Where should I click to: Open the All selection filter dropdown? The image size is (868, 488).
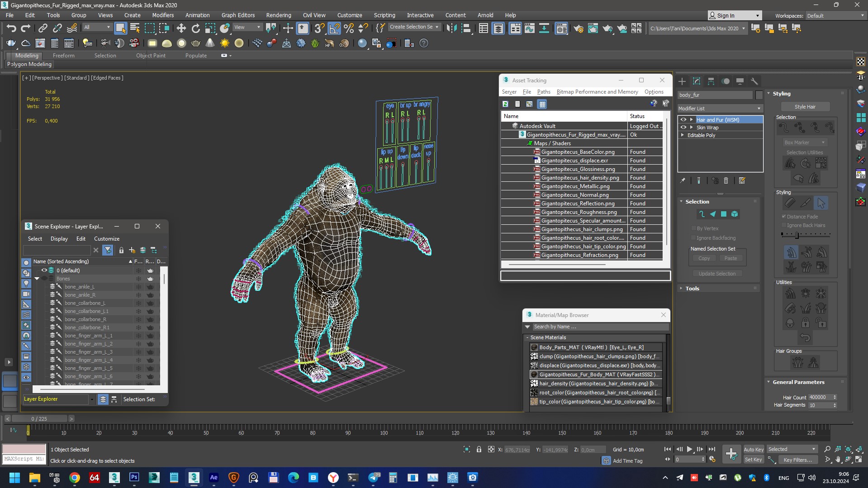click(x=97, y=27)
